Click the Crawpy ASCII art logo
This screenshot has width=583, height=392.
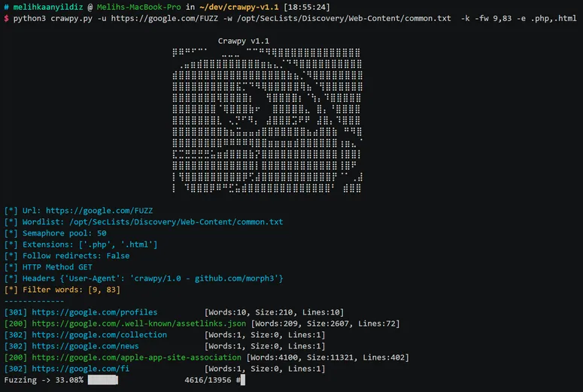coord(267,120)
